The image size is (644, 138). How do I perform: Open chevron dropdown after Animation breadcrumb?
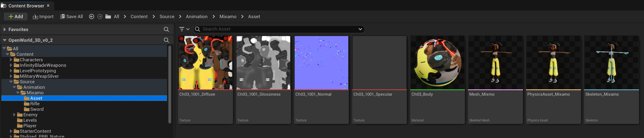coord(214,16)
